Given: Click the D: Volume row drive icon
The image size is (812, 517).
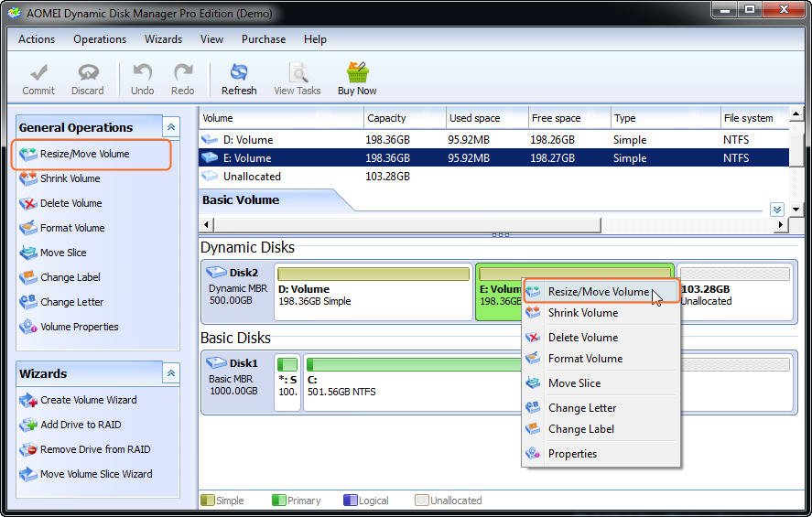Looking at the screenshot, I should pos(210,139).
